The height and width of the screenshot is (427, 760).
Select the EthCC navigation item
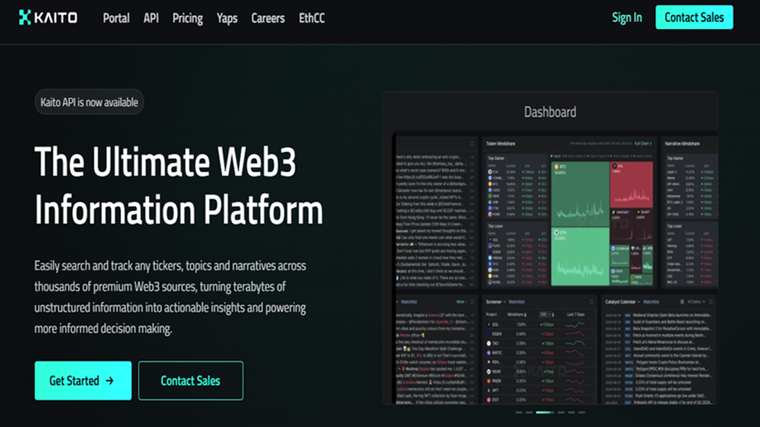click(x=312, y=18)
